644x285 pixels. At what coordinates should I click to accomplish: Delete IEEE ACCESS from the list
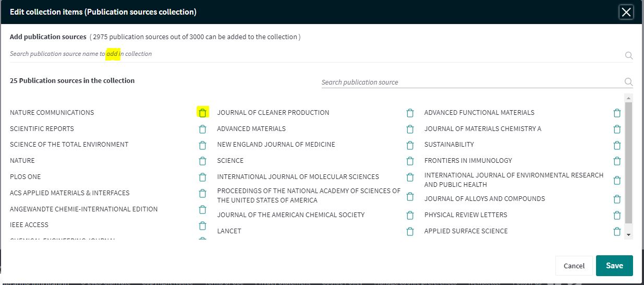point(203,225)
